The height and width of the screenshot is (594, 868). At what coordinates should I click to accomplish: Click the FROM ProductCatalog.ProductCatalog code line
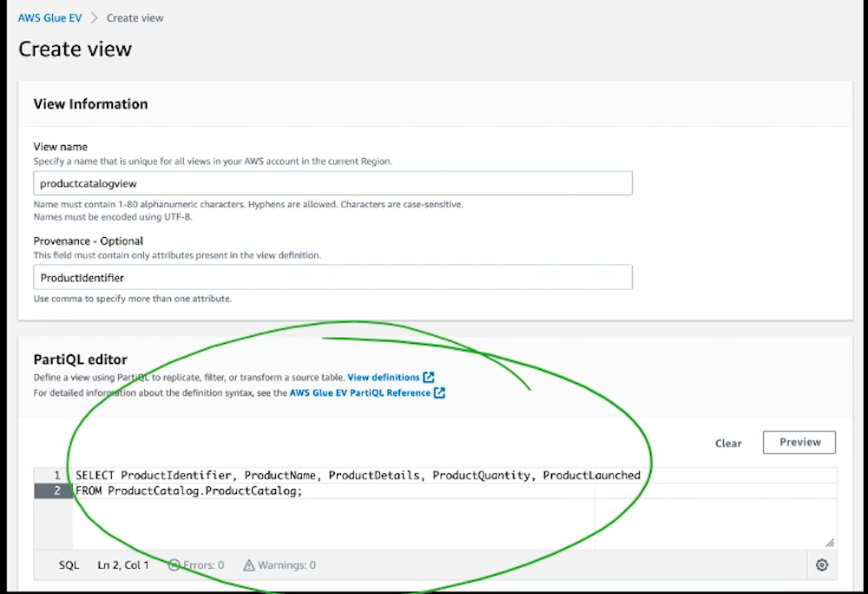coord(188,491)
